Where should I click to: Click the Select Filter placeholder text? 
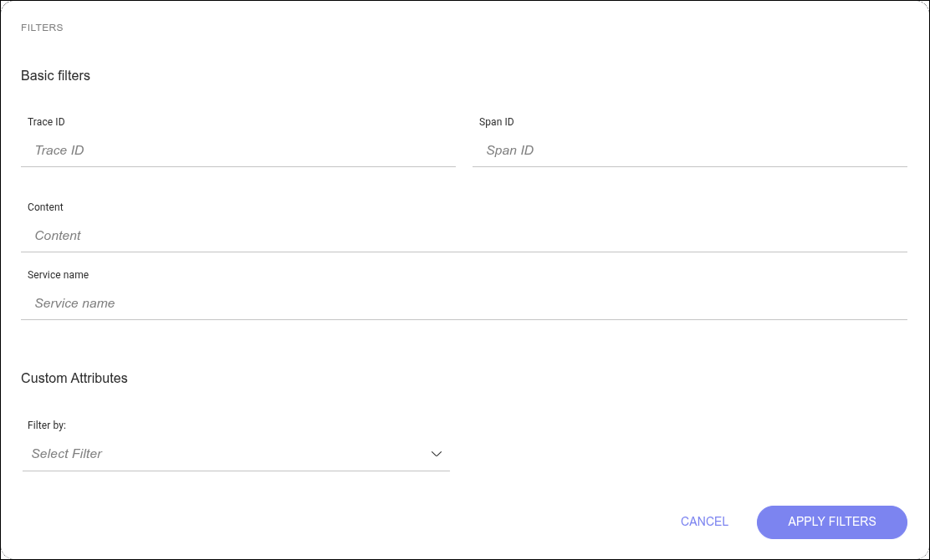pos(67,454)
